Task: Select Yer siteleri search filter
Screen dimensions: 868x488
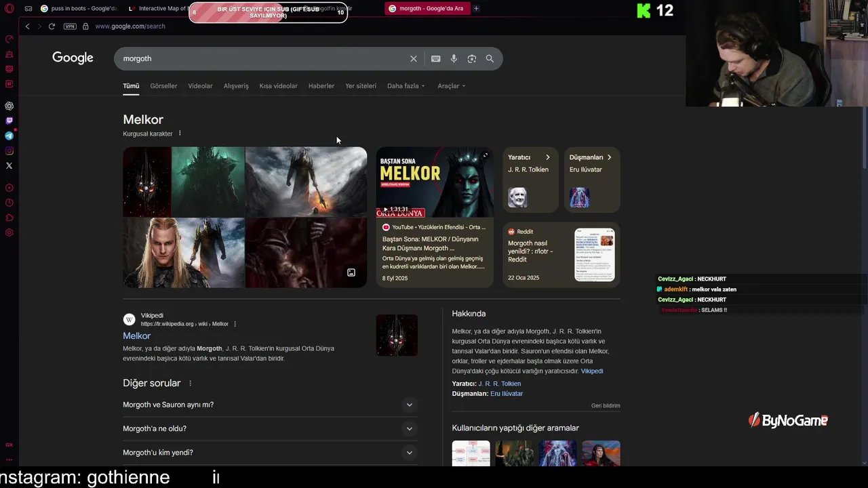Action: [x=361, y=86]
